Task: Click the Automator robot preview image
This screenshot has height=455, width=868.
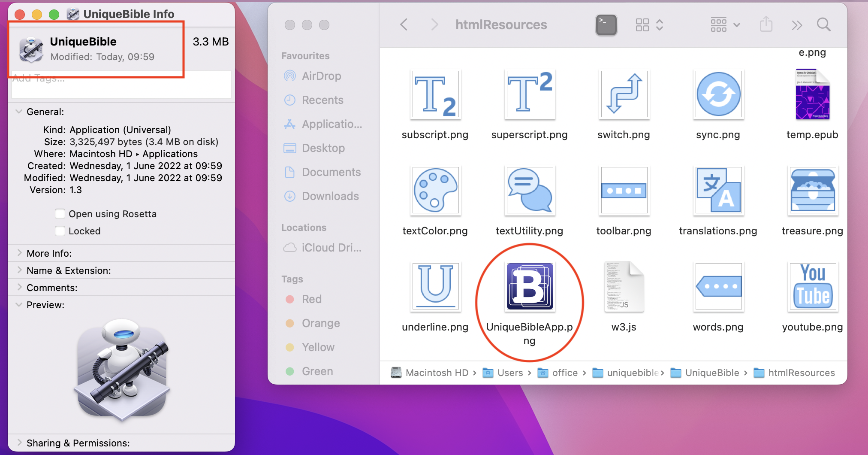Action: point(122,370)
